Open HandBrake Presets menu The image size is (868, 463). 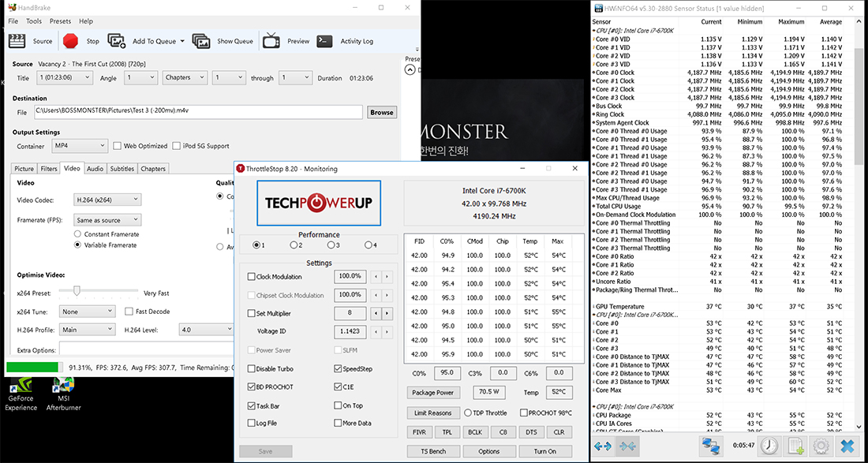(x=60, y=21)
